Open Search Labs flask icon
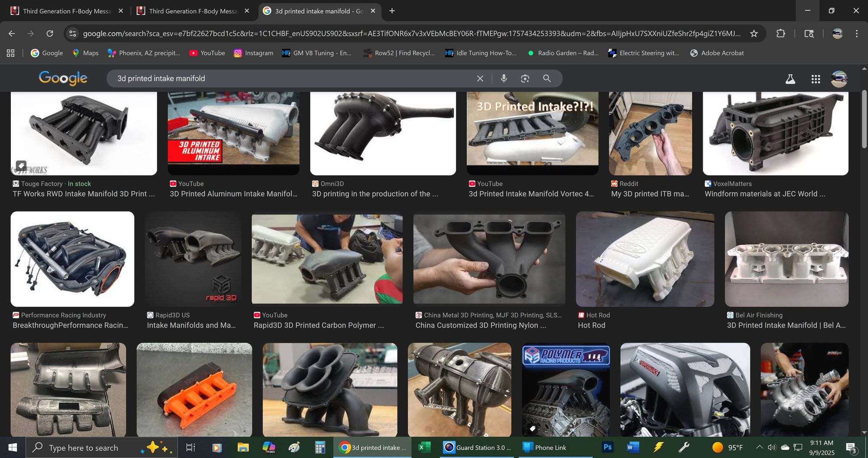Image resolution: width=868 pixels, height=458 pixels. (790, 79)
